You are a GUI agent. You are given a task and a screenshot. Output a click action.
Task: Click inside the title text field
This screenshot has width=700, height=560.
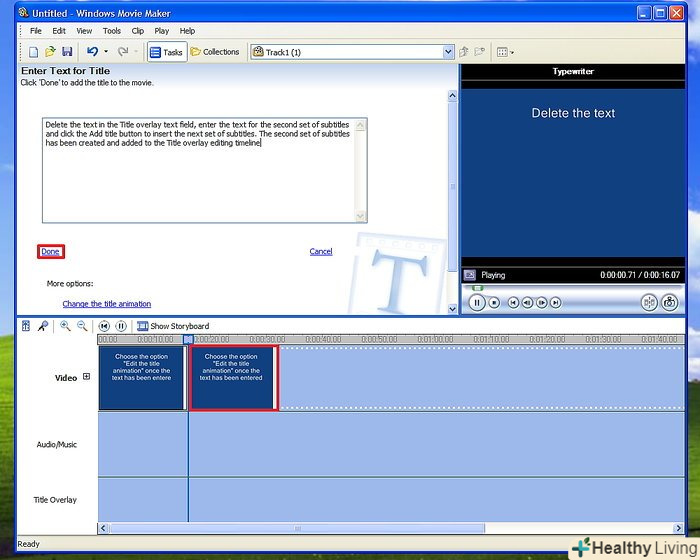(x=204, y=180)
